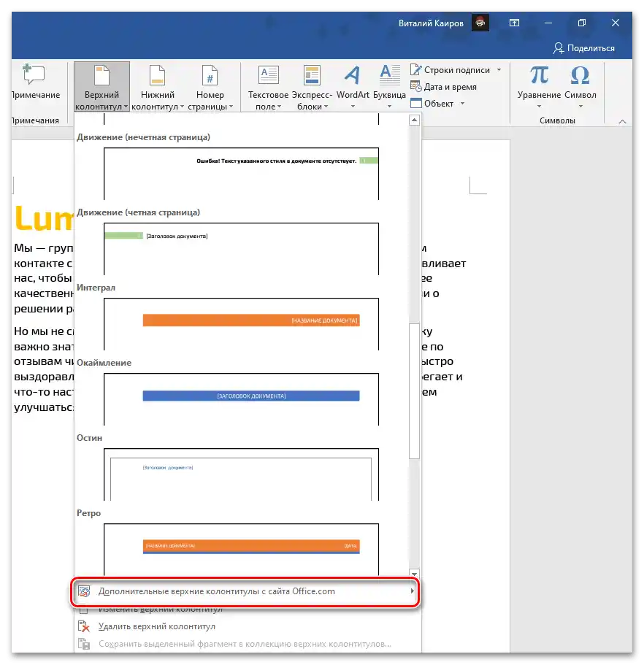Open Экспресс-блоки quick parts

point(313,87)
